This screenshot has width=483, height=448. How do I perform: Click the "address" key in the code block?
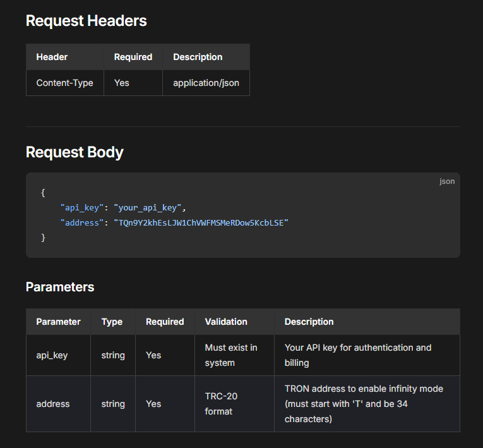pyautogui.click(x=80, y=222)
